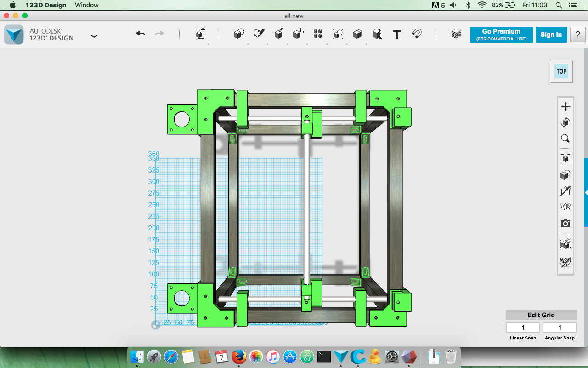Toggle grid visibility
The image size is (588, 368).
(x=565, y=207)
